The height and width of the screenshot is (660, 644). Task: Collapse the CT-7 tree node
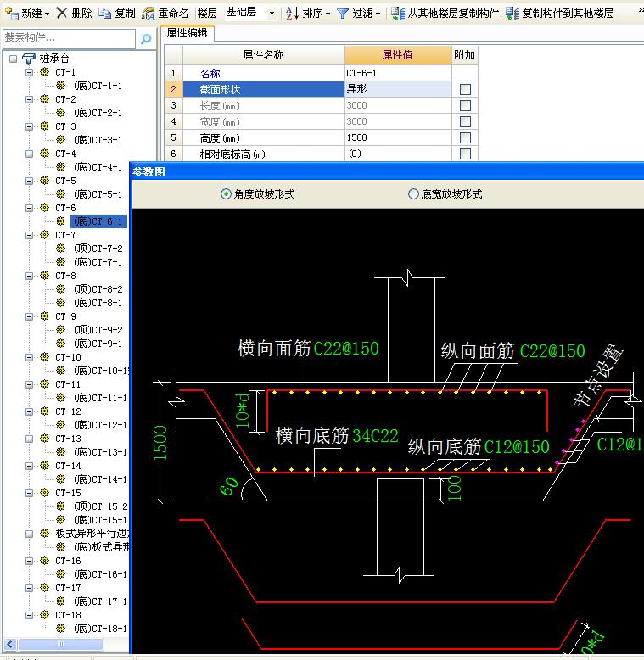click(x=29, y=235)
